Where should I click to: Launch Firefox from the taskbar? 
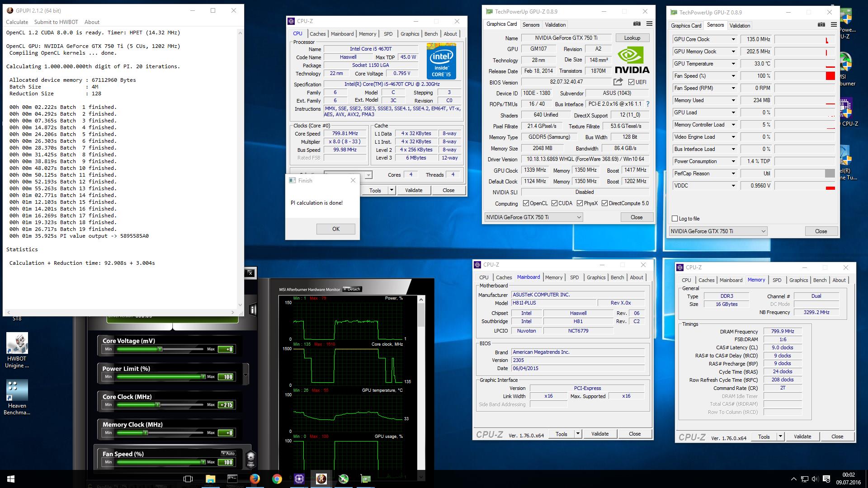[x=255, y=479]
